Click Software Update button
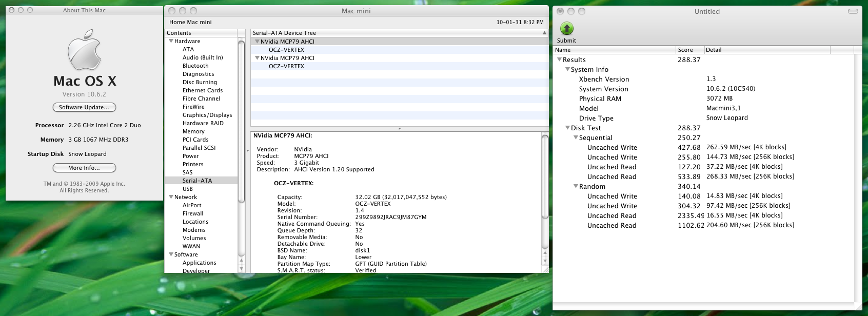 click(x=84, y=107)
